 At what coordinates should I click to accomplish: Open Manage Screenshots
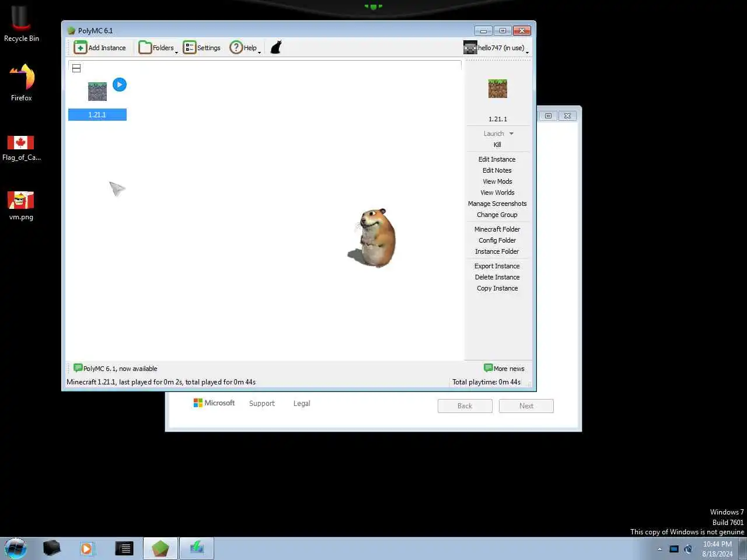pyautogui.click(x=497, y=204)
